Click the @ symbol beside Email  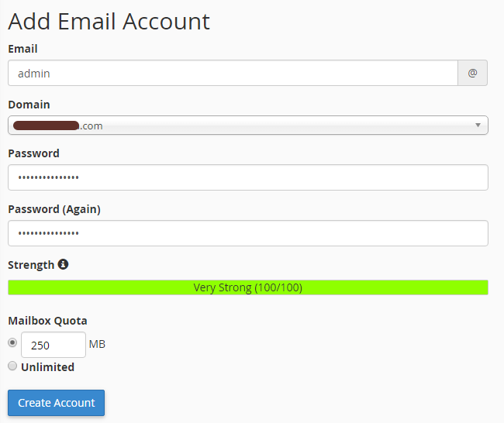472,74
